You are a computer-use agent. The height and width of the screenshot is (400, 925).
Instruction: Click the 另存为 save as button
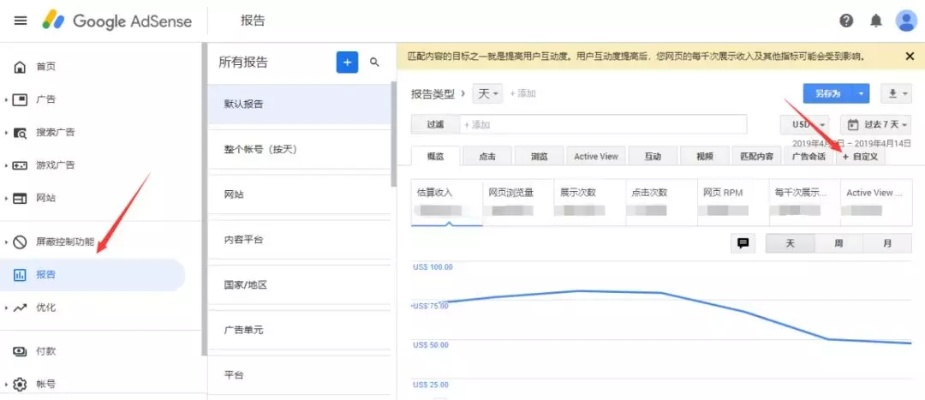[828, 93]
